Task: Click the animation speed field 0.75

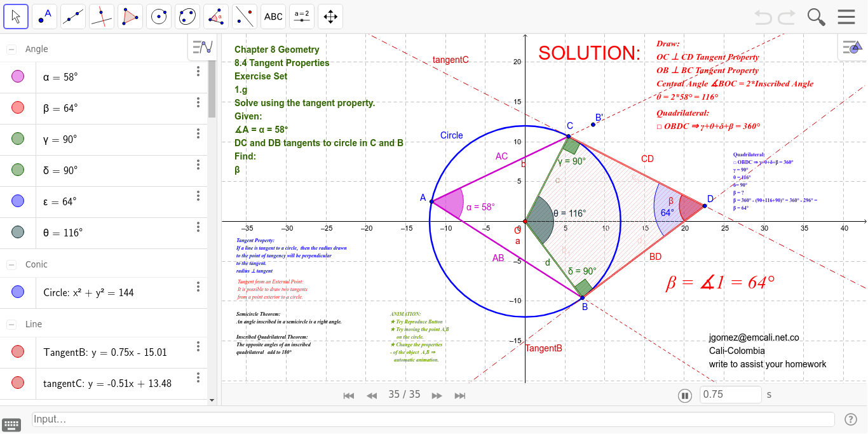Action: [730, 394]
